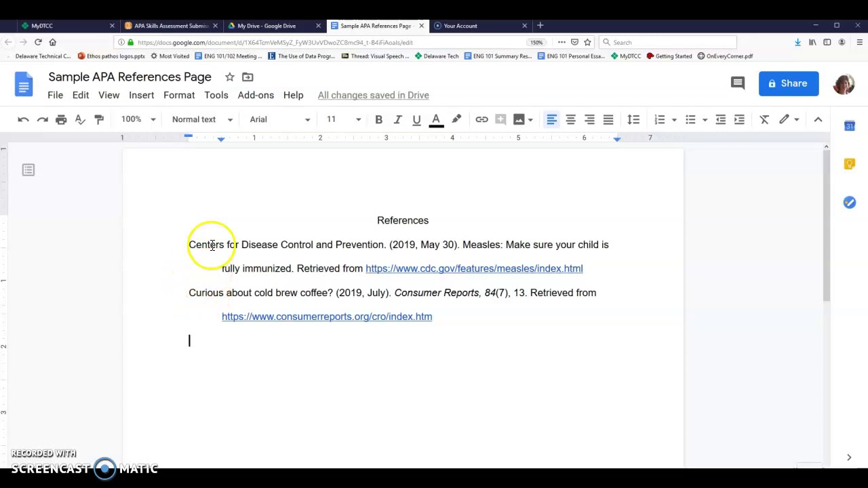The width and height of the screenshot is (868, 488).
Task: Open the Add-ons menu
Action: [x=256, y=95]
